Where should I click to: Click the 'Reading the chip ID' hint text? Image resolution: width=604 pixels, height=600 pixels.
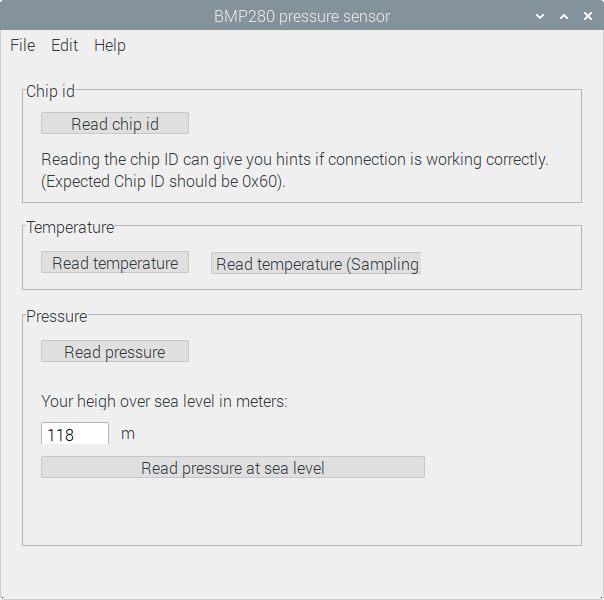click(295, 159)
